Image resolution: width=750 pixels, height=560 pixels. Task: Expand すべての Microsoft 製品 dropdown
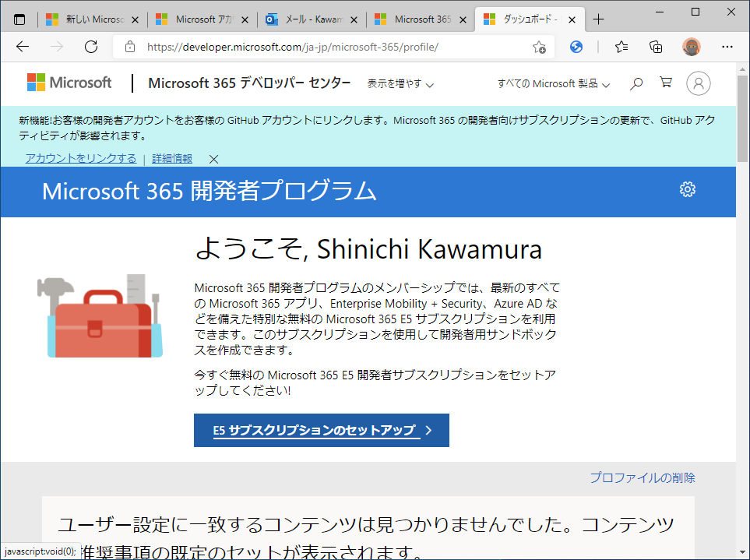(554, 83)
